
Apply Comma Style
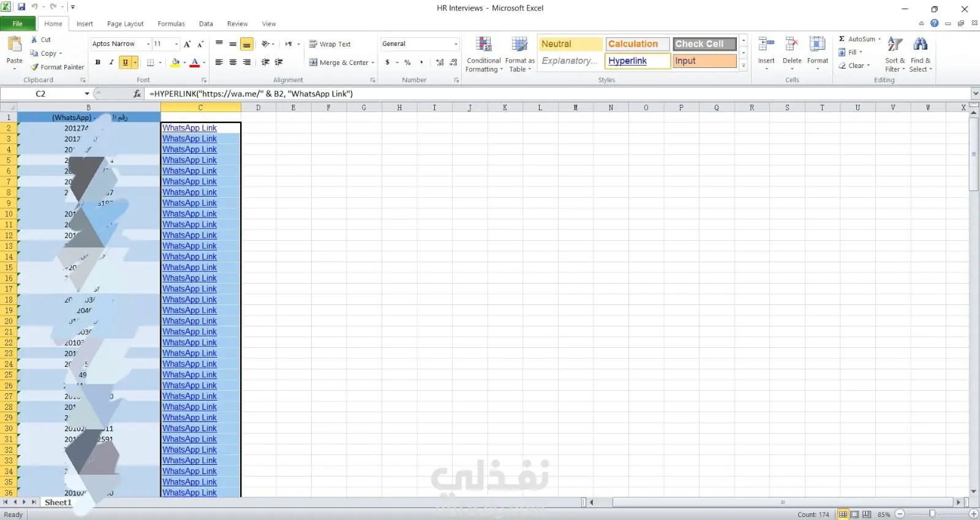pyautogui.click(x=421, y=62)
